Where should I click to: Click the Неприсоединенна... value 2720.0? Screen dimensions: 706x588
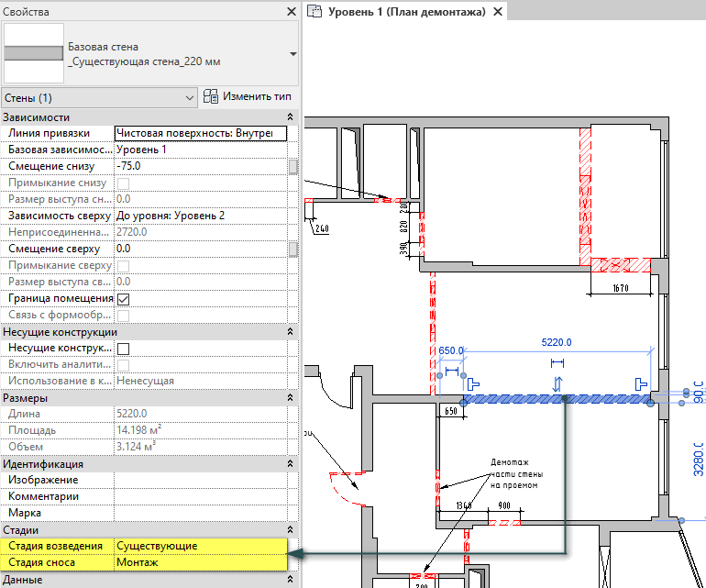point(201,232)
